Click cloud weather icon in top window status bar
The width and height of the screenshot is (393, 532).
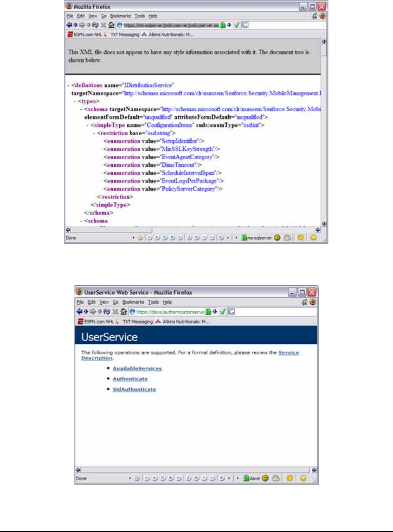point(287,238)
